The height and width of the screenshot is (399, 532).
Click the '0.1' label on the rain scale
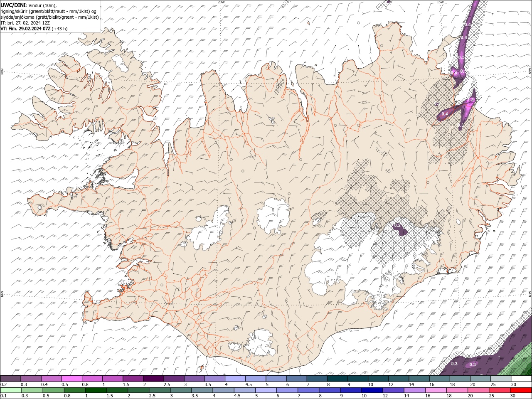tap(3, 396)
